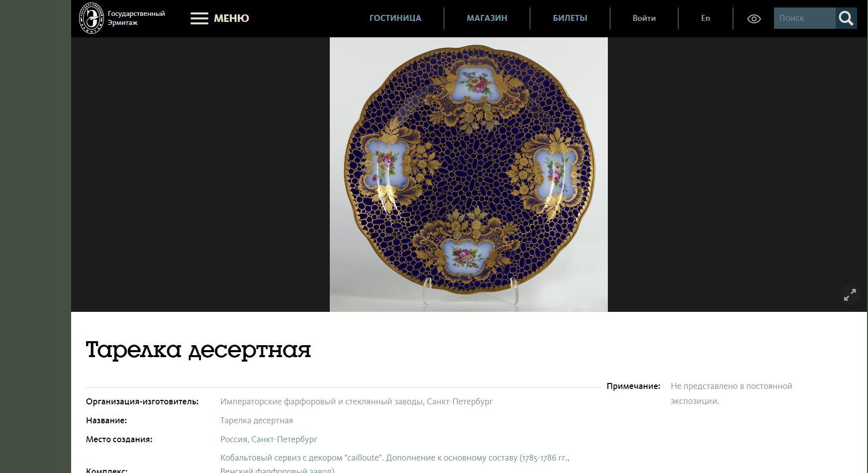Go to the БИЛЕТЫ page

coord(570,18)
